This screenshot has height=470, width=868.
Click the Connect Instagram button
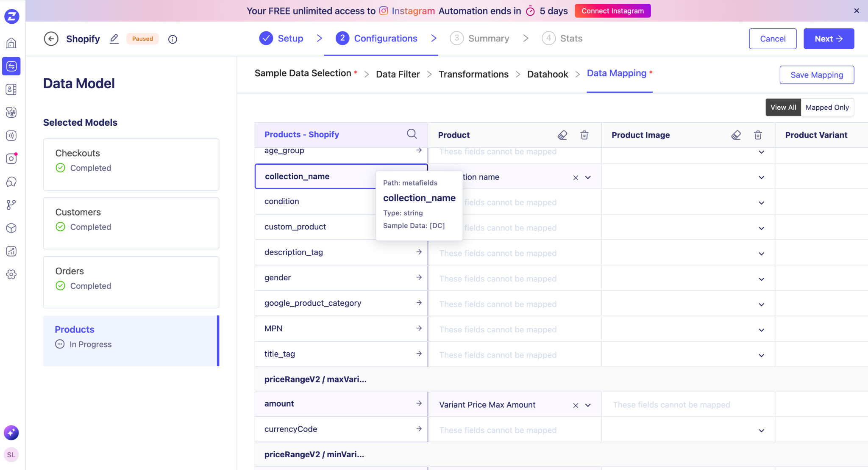(x=612, y=11)
